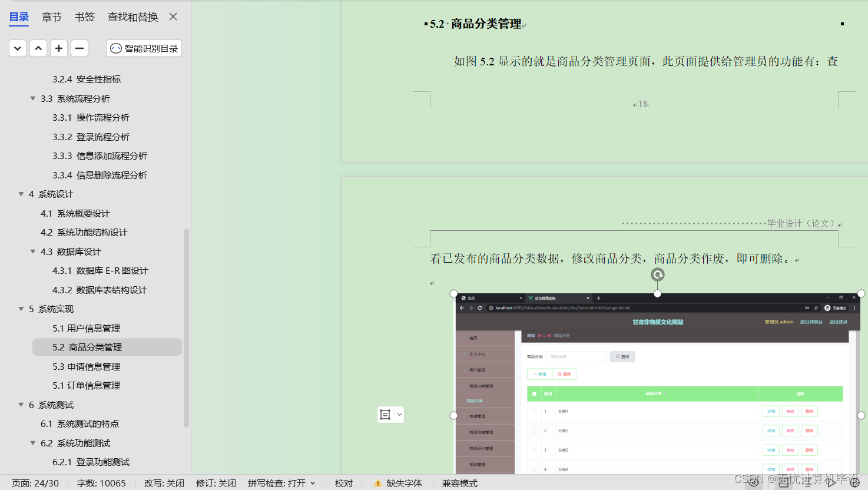Collapse TOC levels with the minus icon

79,48
